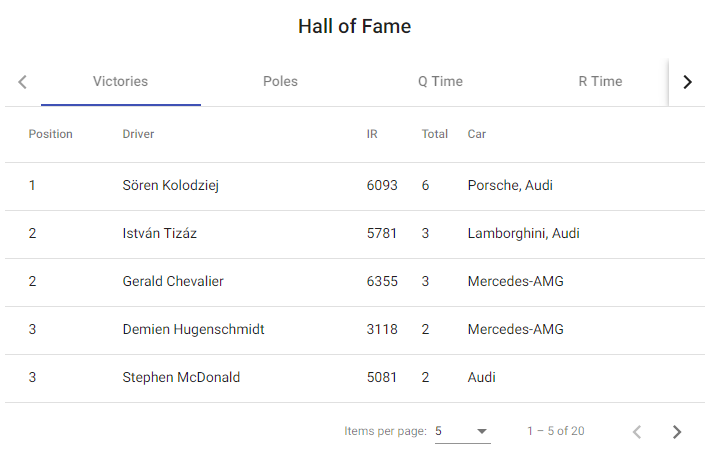Select driver István Tizáz
714x462 pixels.
pyautogui.click(x=160, y=234)
